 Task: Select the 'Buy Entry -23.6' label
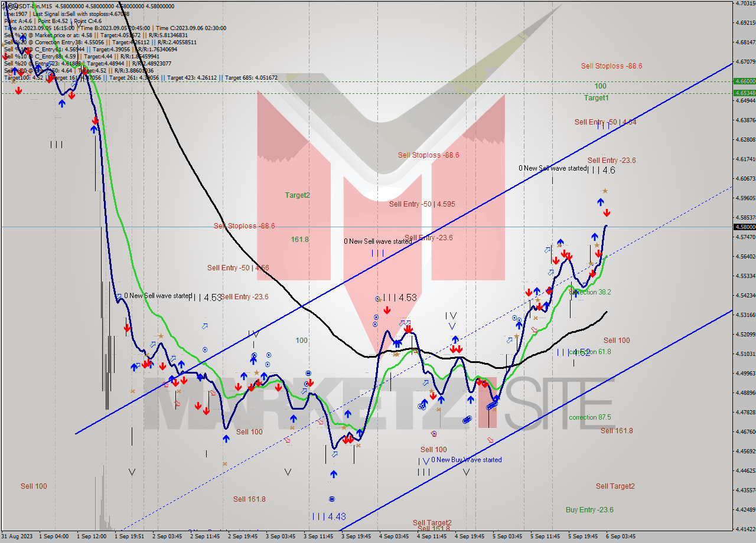[x=589, y=510]
